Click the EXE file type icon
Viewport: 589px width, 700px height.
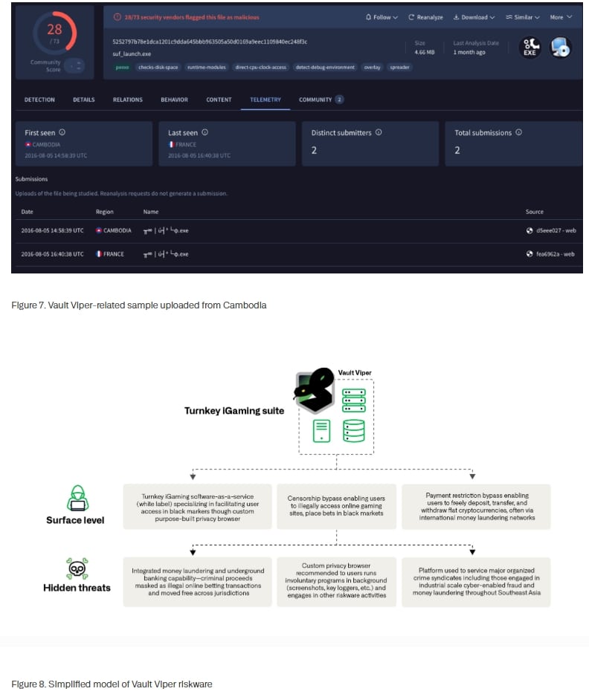point(530,48)
